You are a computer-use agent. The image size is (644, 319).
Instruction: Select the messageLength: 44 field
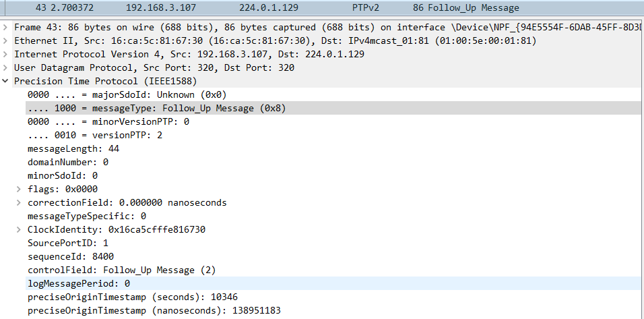pyautogui.click(x=333, y=149)
